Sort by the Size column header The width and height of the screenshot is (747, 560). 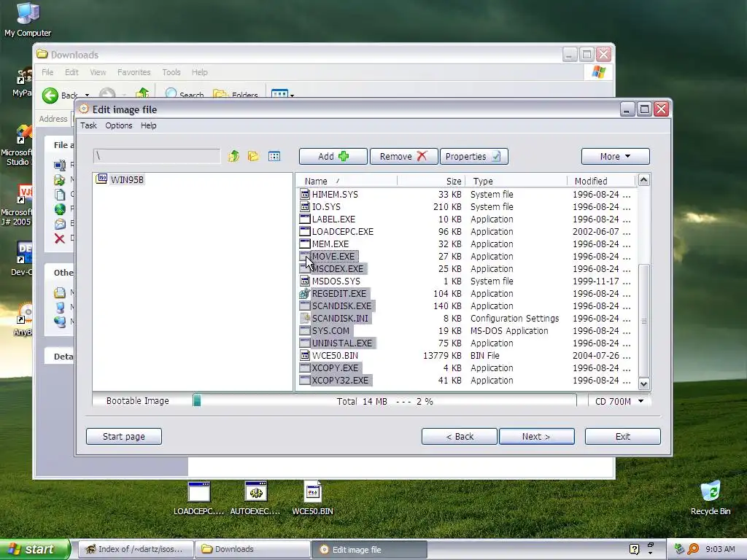[x=430, y=181]
